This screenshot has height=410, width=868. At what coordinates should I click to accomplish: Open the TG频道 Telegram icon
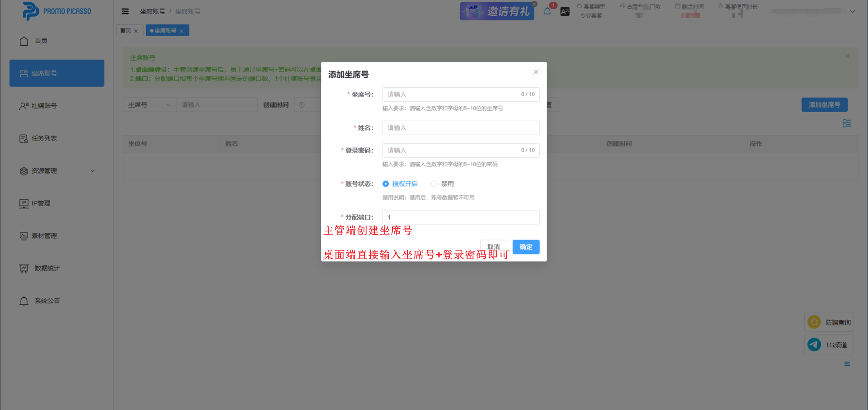(x=814, y=345)
